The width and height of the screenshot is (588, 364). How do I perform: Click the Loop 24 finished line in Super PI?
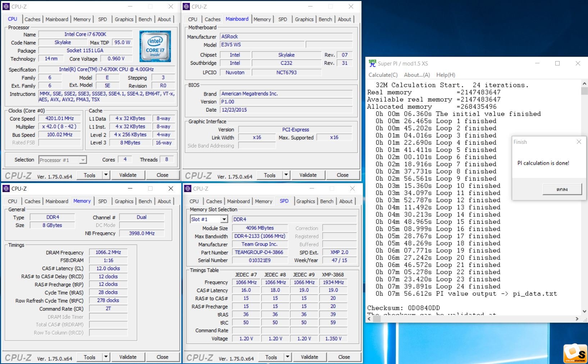[438, 286]
